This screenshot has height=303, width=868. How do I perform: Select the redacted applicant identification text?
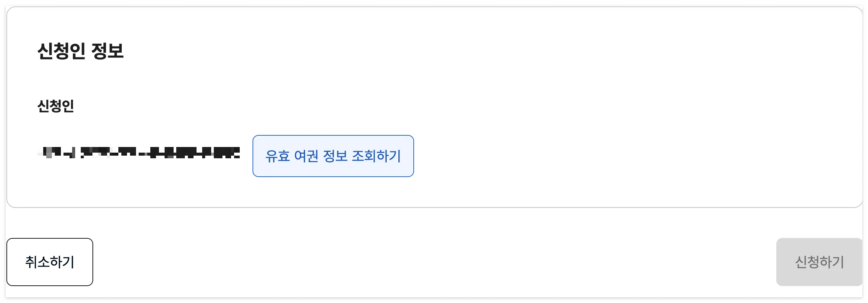(x=139, y=152)
